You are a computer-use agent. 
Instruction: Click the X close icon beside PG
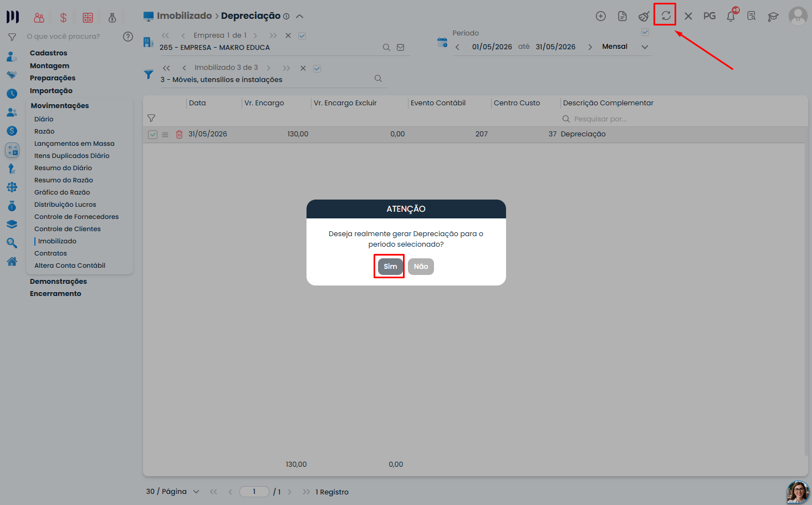click(688, 16)
